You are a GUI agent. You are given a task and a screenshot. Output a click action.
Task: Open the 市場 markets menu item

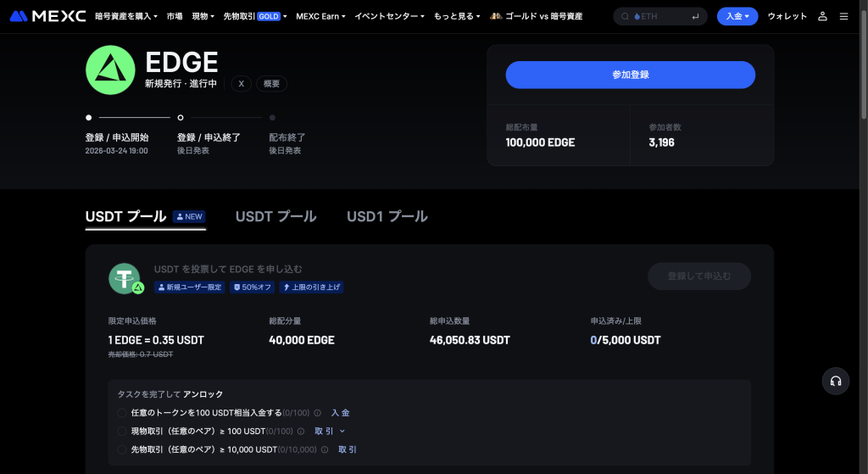[x=175, y=16]
